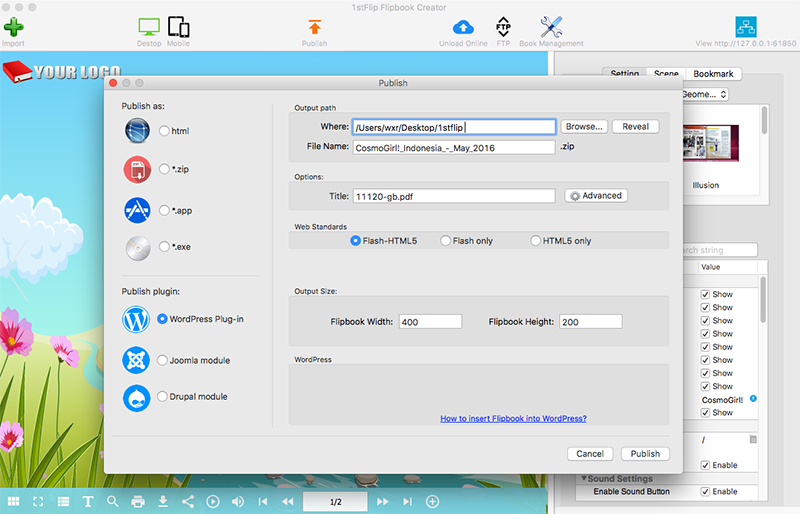Image resolution: width=800 pixels, height=514 pixels.
Task: Click the File Name field
Action: coord(454,148)
